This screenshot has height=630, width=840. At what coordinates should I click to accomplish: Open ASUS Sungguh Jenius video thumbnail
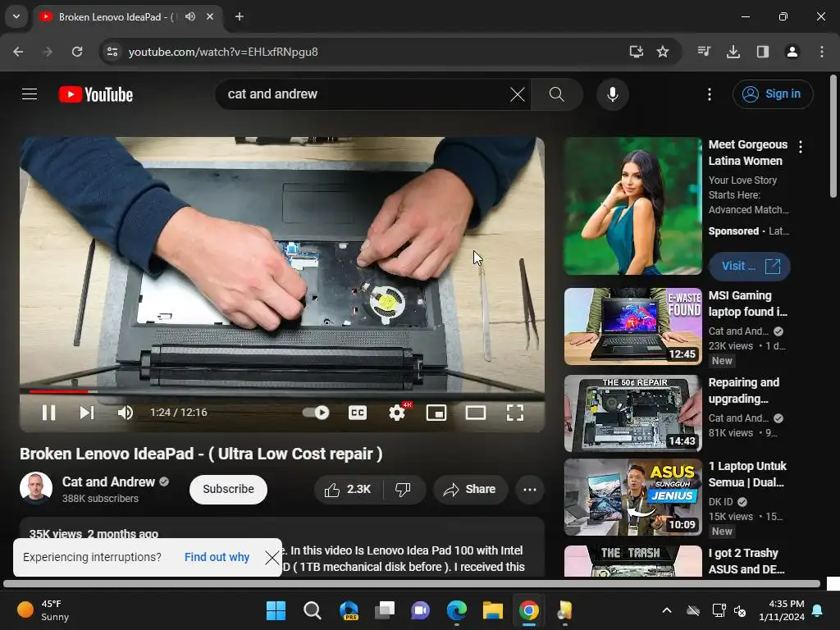[x=632, y=496]
